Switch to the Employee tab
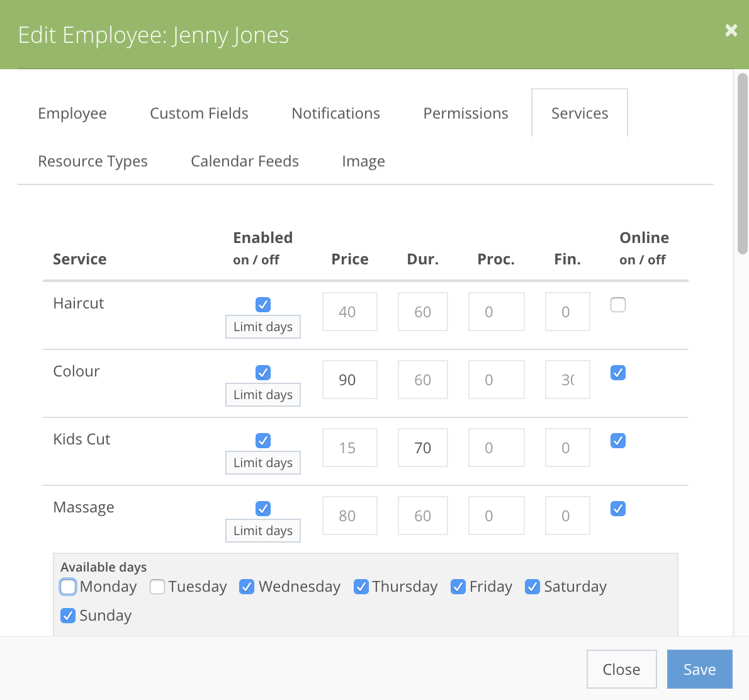This screenshot has width=749, height=700. [72, 113]
